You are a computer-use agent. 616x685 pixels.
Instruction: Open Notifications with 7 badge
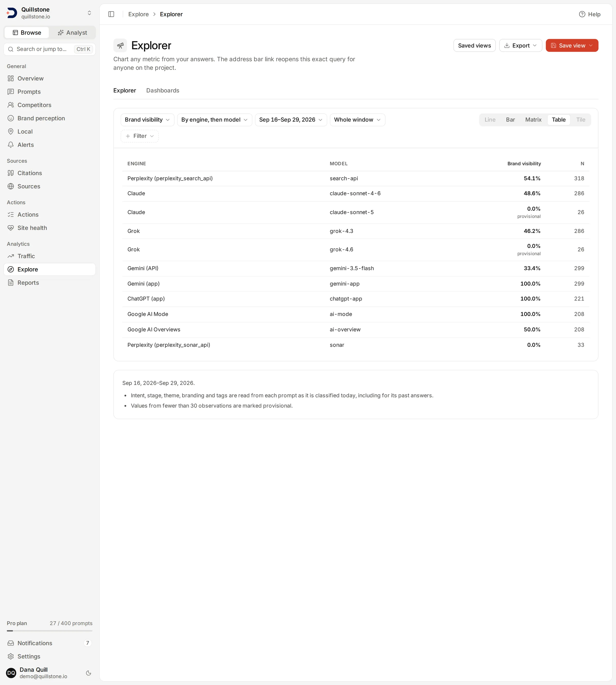(50, 643)
